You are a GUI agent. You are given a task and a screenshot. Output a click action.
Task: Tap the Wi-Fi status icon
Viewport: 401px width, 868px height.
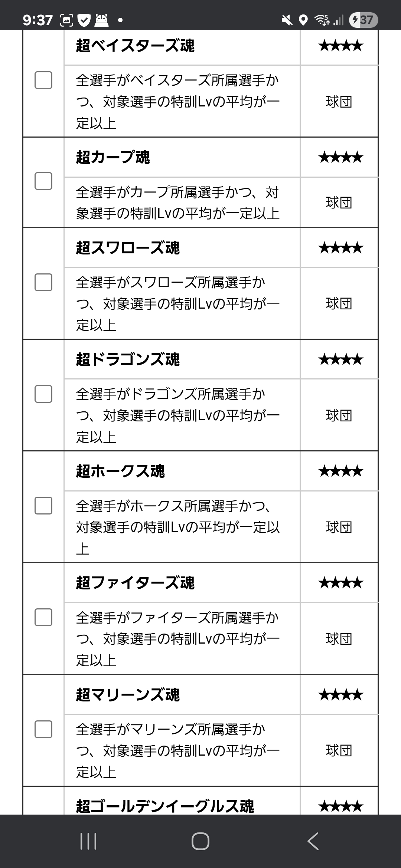click(322, 20)
